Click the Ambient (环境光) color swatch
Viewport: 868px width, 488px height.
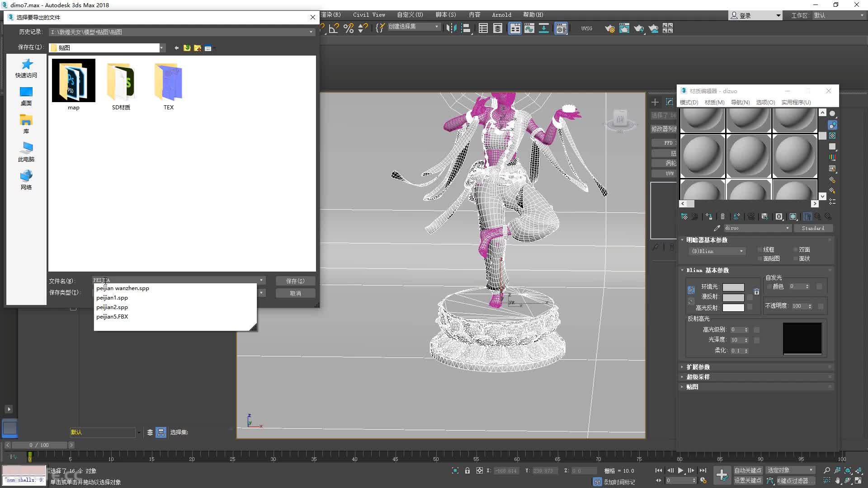point(733,287)
